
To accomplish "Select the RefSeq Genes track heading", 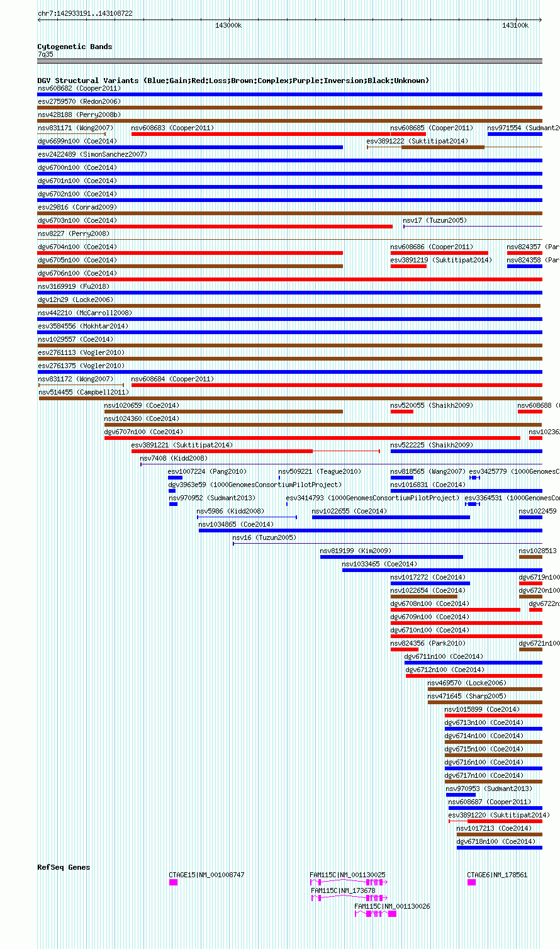I will pos(64,867).
